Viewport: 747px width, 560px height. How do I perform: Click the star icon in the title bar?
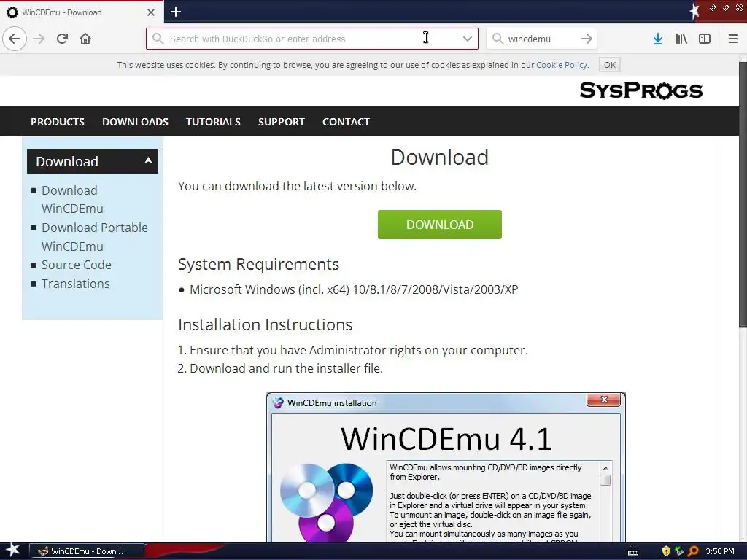[694, 10]
